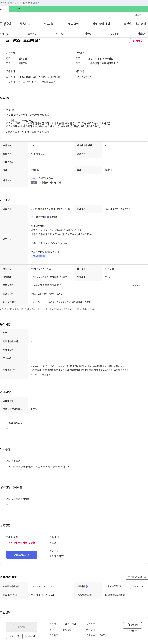
Task: Click the 관심기업 button
Action: pos(14,636)
